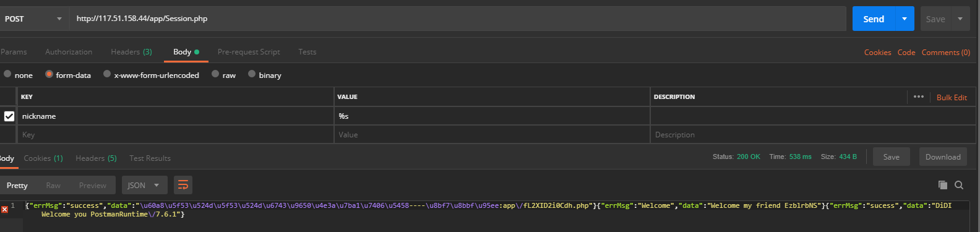Click the 200 OK status text
980x232 pixels.
click(x=749, y=157)
